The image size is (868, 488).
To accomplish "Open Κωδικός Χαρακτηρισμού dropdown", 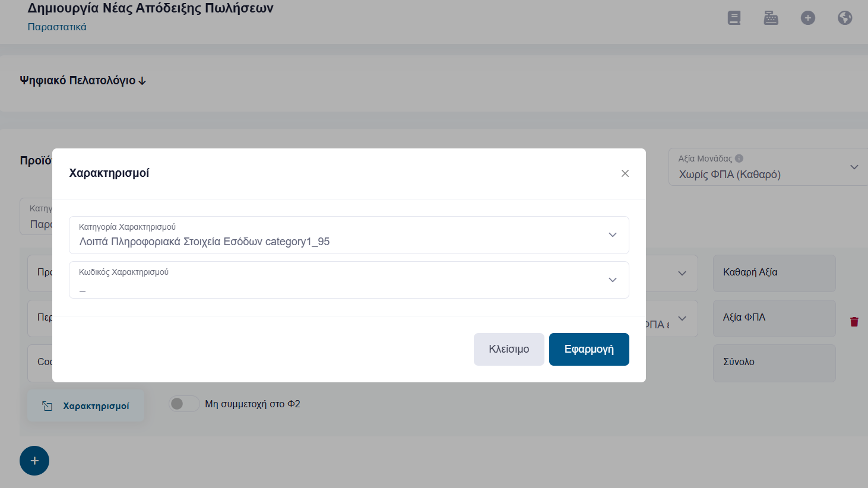I will [349, 280].
